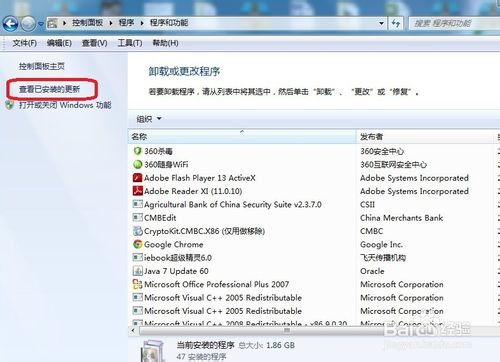This screenshot has width=500, height=362.
Task: Open 查看已安装的更新 link
Action: (49, 89)
